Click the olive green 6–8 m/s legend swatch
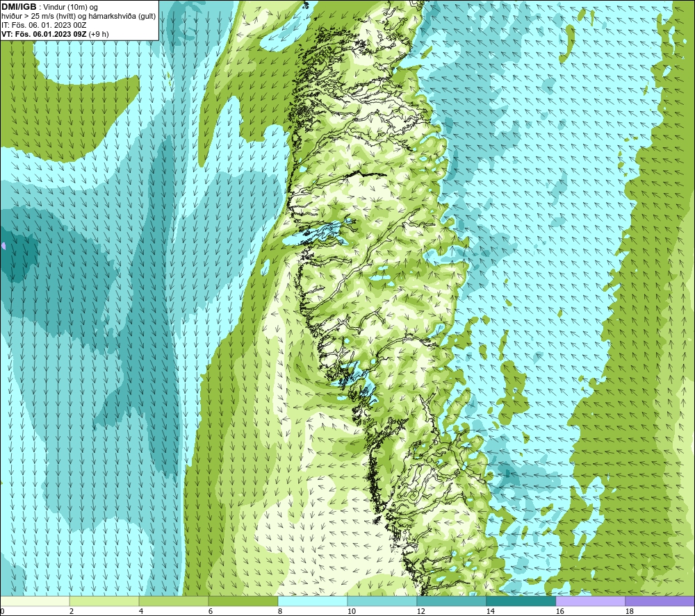The width and height of the screenshot is (695, 616). click(243, 601)
